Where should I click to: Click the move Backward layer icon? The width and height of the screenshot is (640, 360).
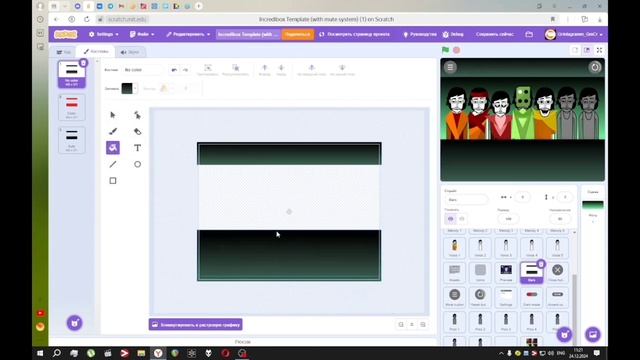pyautogui.click(x=281, y=69)
